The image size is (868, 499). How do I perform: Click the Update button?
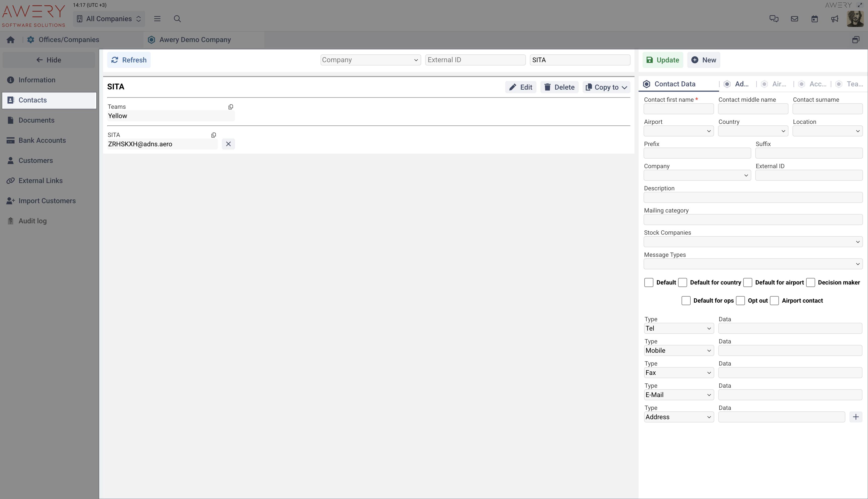click(x=662, y=60)
